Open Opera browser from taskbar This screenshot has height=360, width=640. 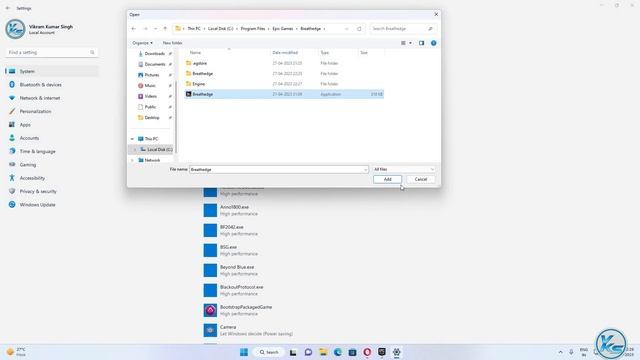367,352
